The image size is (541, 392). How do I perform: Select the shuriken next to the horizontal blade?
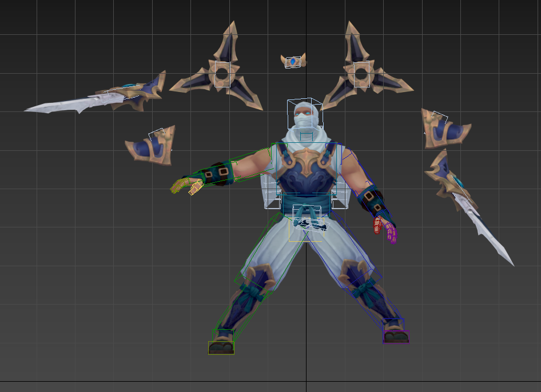click(221, 73)
